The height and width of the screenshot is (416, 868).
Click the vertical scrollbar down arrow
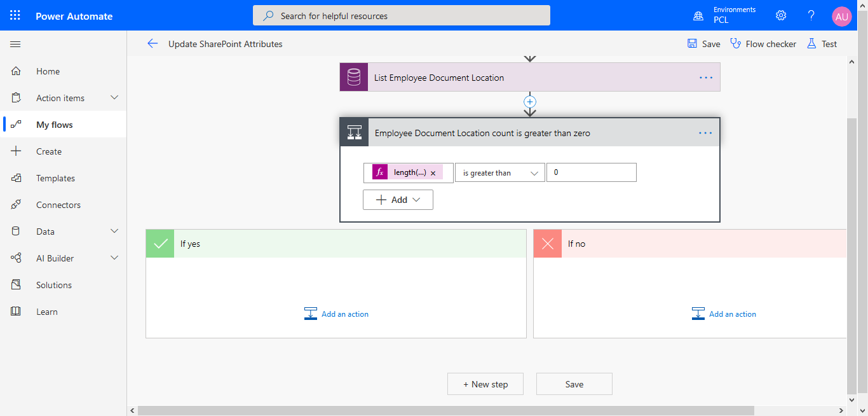(852, 400)
